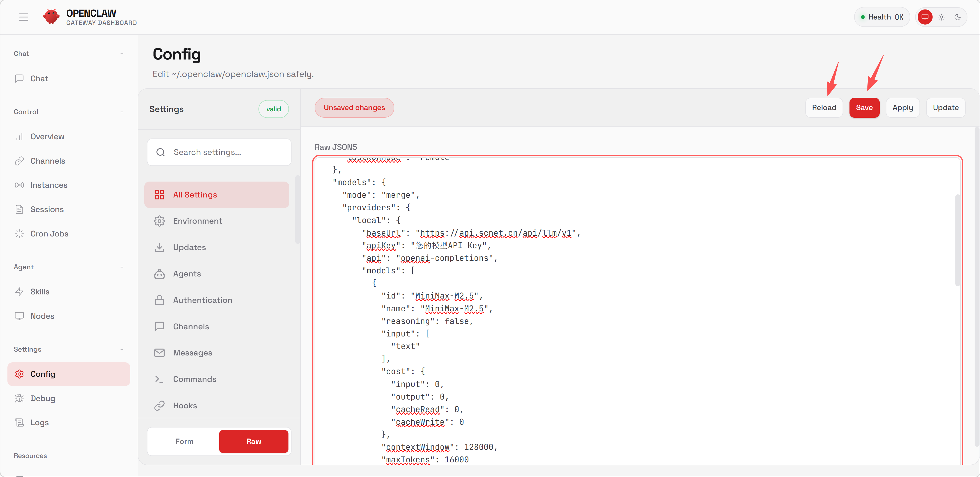Screen dimensions: 980x477
Task: Open Agents robot icon settings section
Action: coord(187,274)
